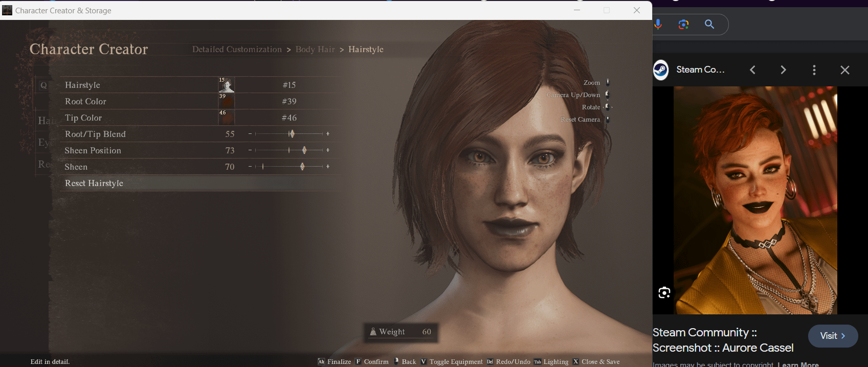Click the browser microphone voice search icon
This screenshot has height=367, width=868.
[x=658, y=24]
